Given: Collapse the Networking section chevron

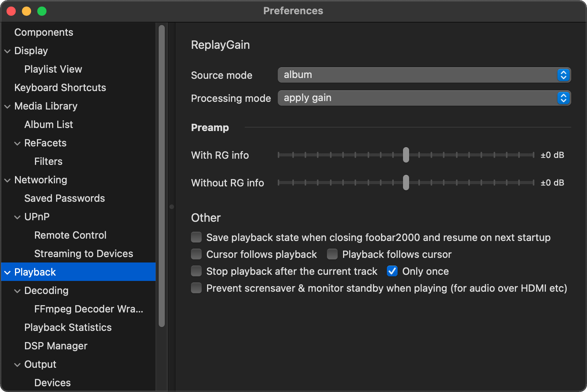Looking at the screenshot, I should tap(7, 180).
